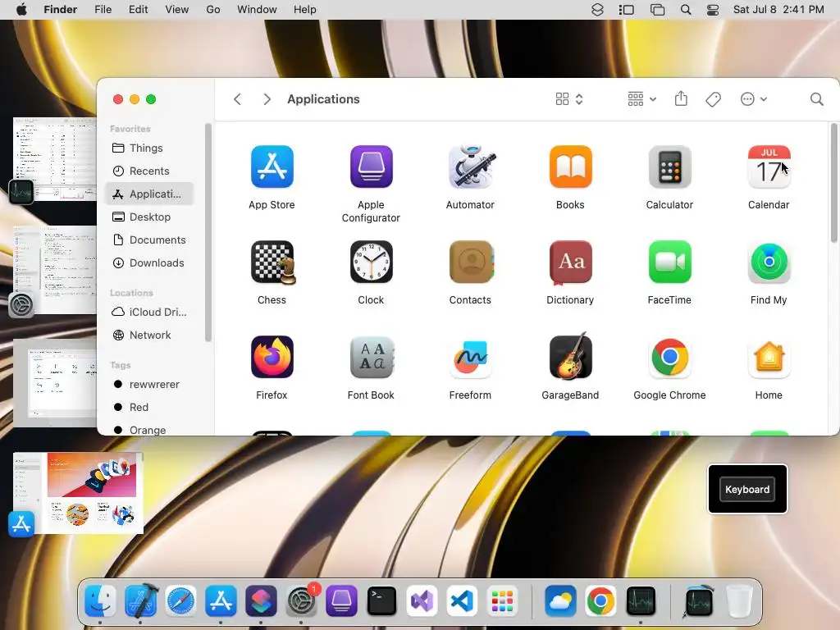
Task: Click the Edit Tags toolbar icon
Action: [713, 99]
